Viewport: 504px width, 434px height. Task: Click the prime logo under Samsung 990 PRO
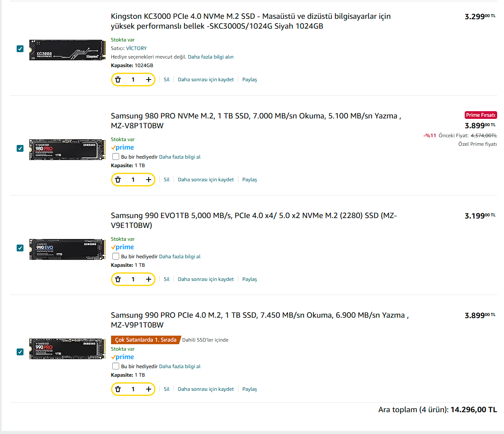pyautogui.click(x=123, y=357)
